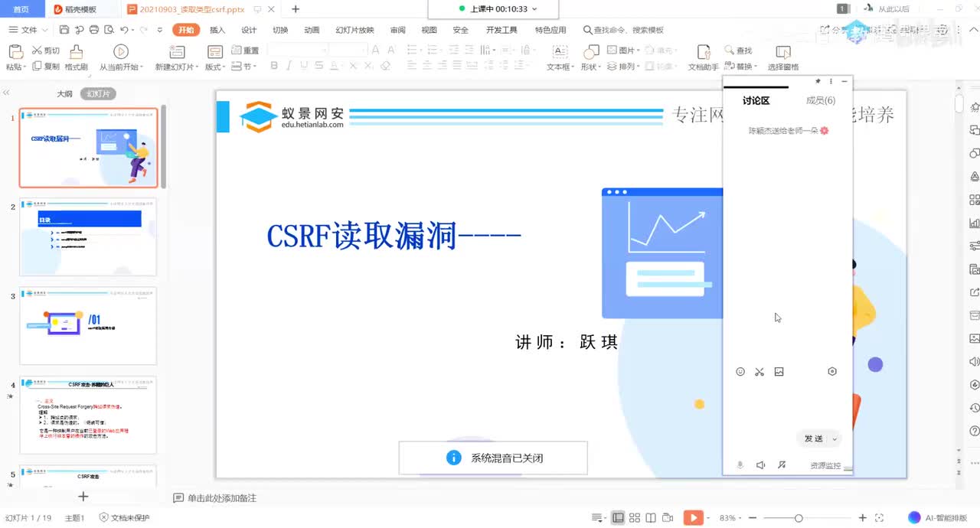Click the zoom out minus icon

[x=753, y=518]
